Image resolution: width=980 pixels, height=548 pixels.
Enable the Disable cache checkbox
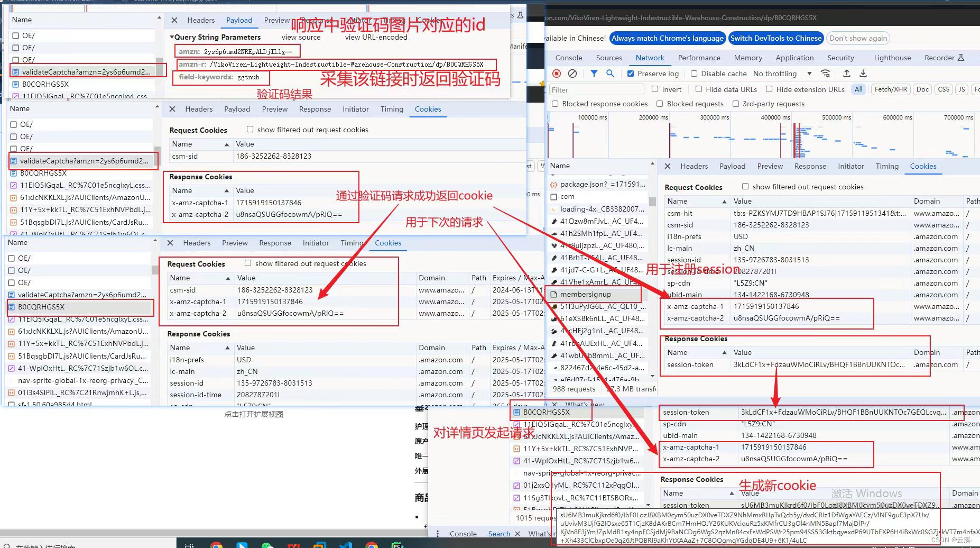[x=694, y=74]
